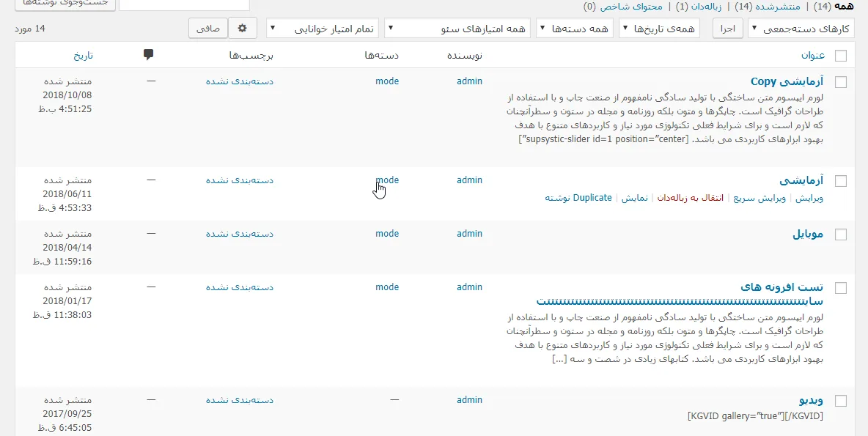Click دسته‌بندی نشده in موبایل row

(240, 234)
